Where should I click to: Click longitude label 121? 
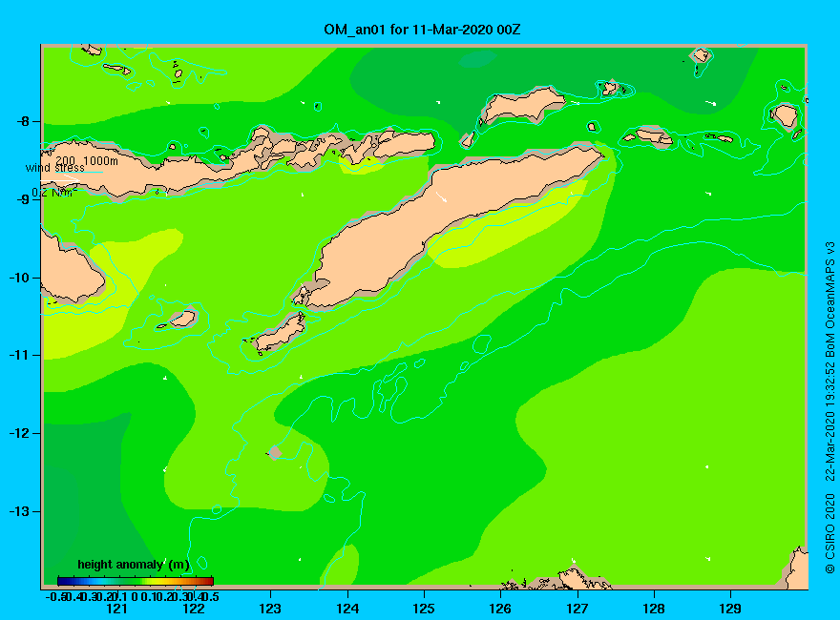[x=116, y=609]
